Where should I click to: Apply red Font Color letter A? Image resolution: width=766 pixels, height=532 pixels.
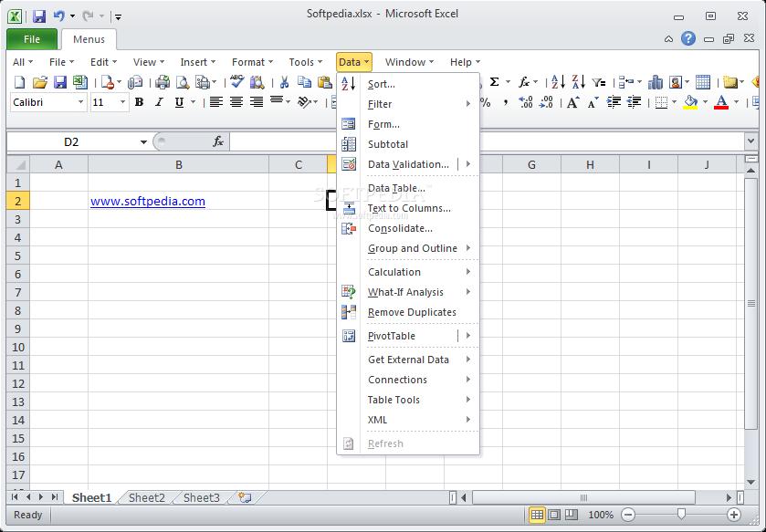[721, 102]
